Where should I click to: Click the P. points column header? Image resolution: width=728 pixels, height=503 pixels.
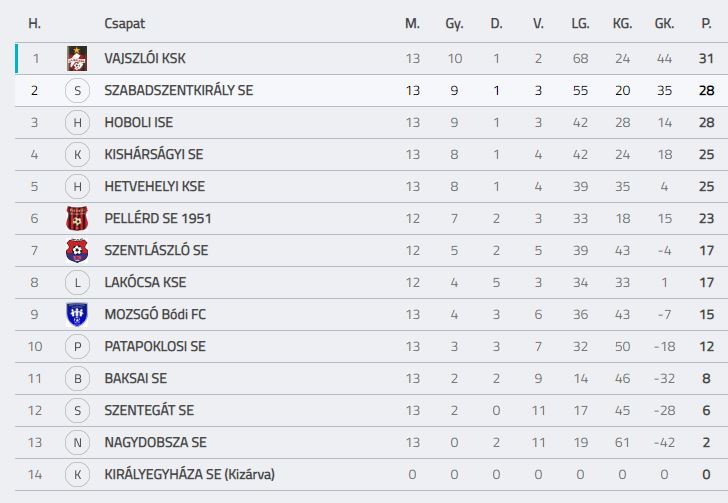coord(706,24)
